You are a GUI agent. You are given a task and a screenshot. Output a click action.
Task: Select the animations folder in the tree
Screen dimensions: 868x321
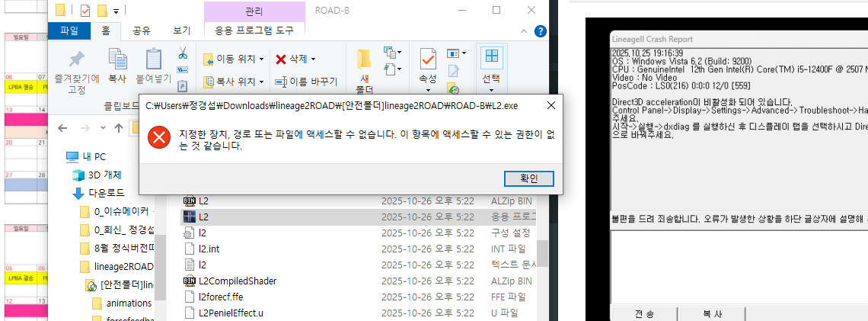click(129, 303)
